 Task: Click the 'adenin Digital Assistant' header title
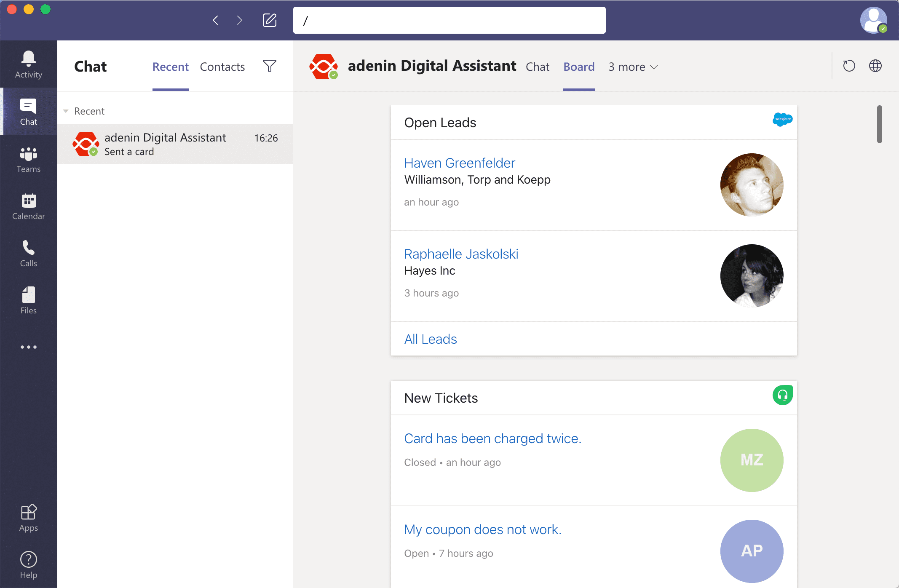point(432,66)
